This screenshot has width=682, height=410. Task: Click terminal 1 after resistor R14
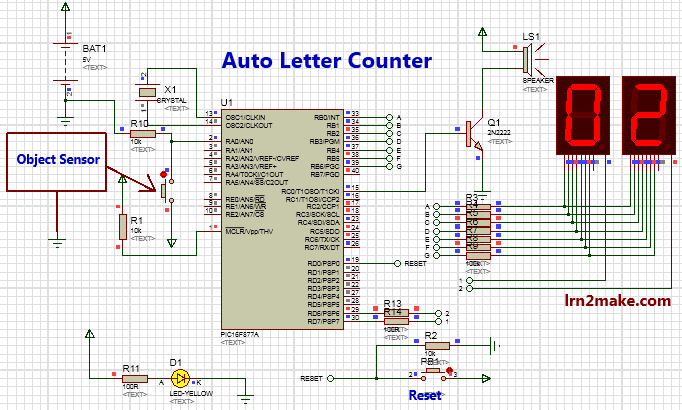pyautogui.click(x=438, y=321)
